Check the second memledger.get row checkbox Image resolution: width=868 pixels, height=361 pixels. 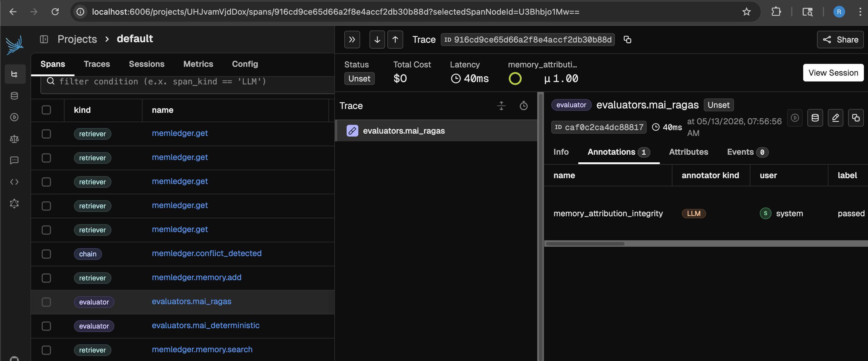(x=46, y=158)
